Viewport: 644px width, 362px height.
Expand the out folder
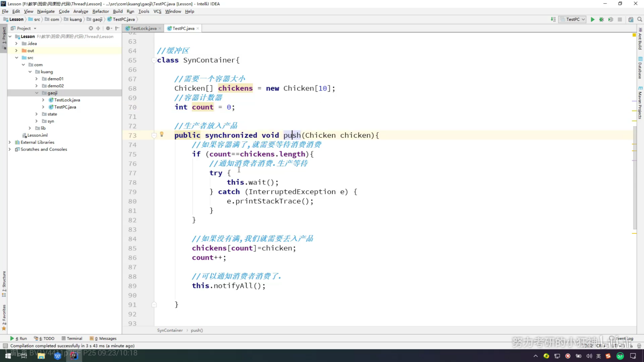click(16, 51)
